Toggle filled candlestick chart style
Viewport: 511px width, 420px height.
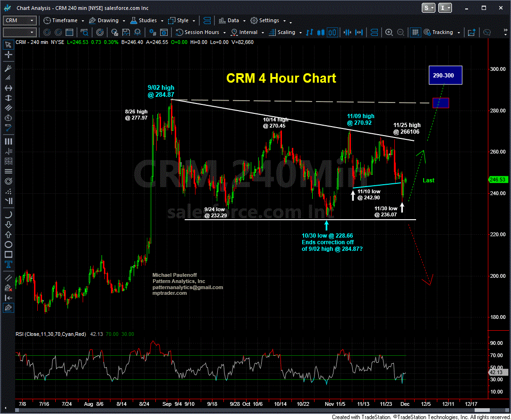[321, 32]
